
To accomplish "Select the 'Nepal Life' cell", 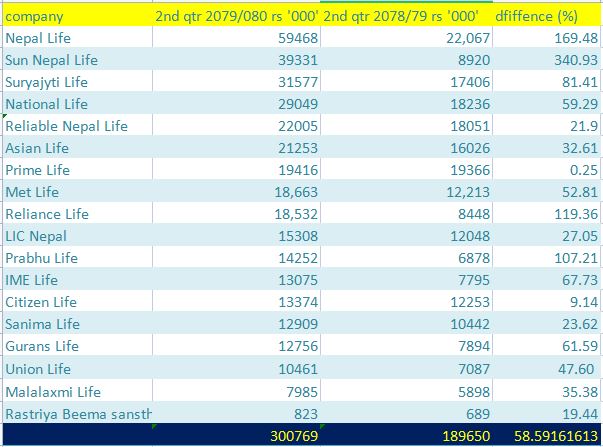I will tap(77, 37).
